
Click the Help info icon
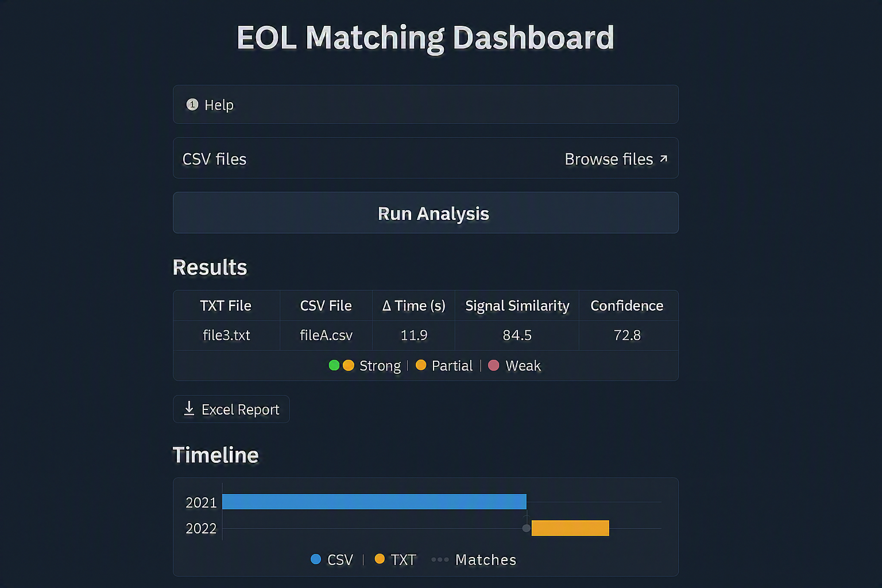pyautogui.click(x=192, y=105)
